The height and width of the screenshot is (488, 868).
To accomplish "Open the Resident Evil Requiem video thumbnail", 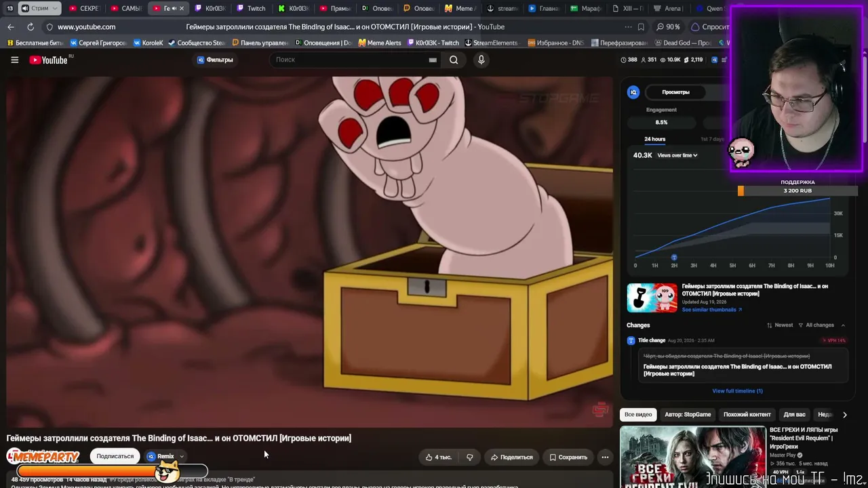I will coord(692,457).
